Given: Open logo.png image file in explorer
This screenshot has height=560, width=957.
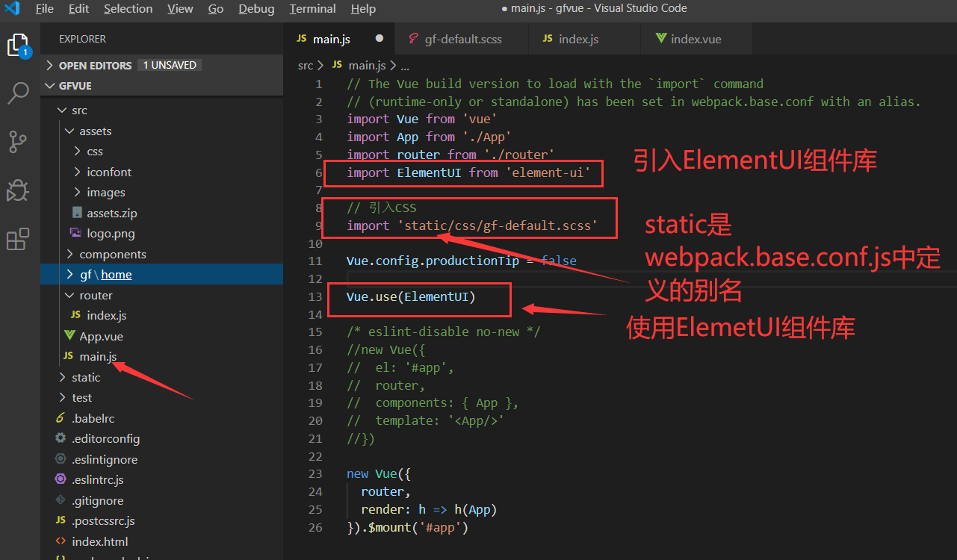Looking at the screenshot, I should 111,233.
